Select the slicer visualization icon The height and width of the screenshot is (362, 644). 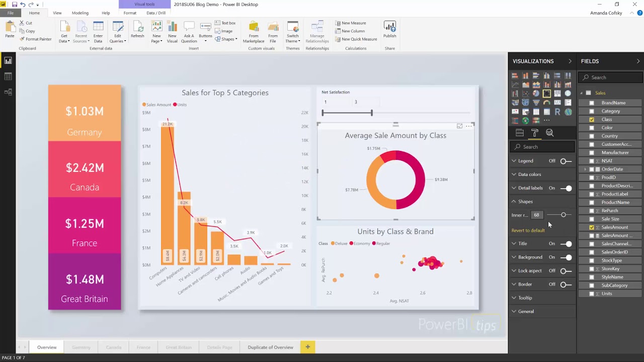[526, 112]
